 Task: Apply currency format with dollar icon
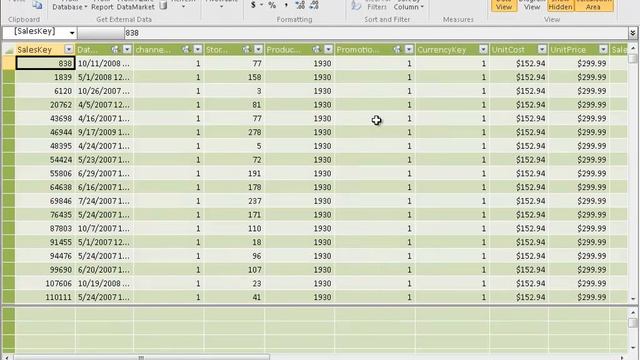click(x=253, y=5)
